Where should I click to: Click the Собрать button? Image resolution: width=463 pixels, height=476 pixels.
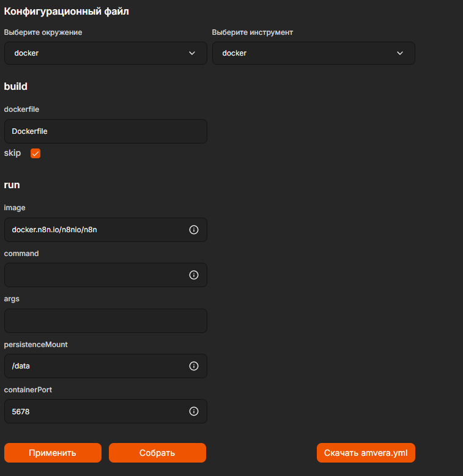point(157,453)
